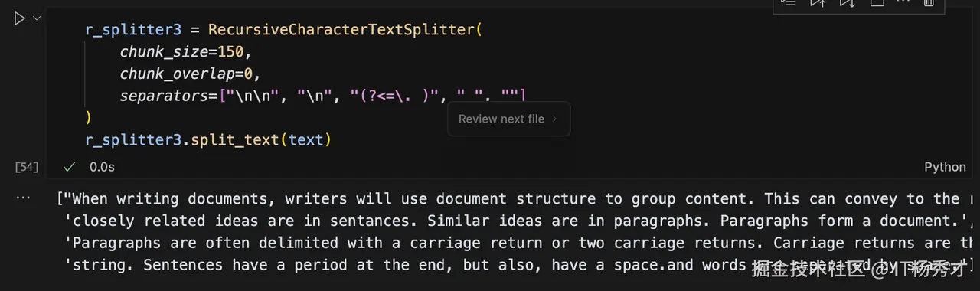Click on split_text(text) in the code
Screen dimensions: 980x291
260,140
